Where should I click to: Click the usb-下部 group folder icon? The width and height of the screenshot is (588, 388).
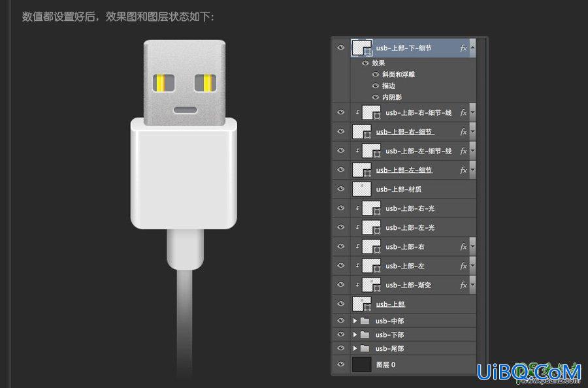point(365,335)
